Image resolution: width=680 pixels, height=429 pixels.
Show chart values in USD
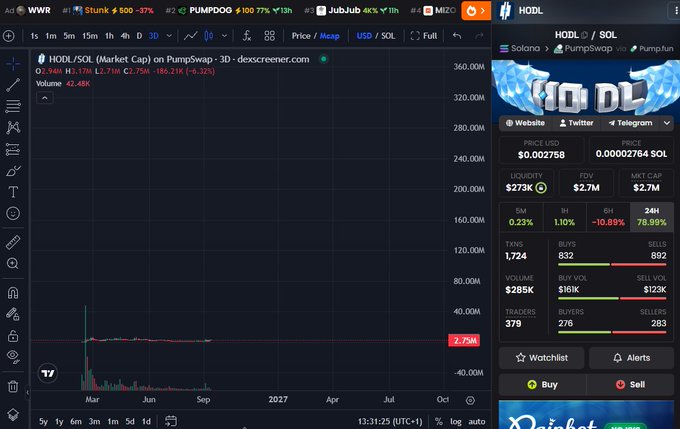point(364,36)
